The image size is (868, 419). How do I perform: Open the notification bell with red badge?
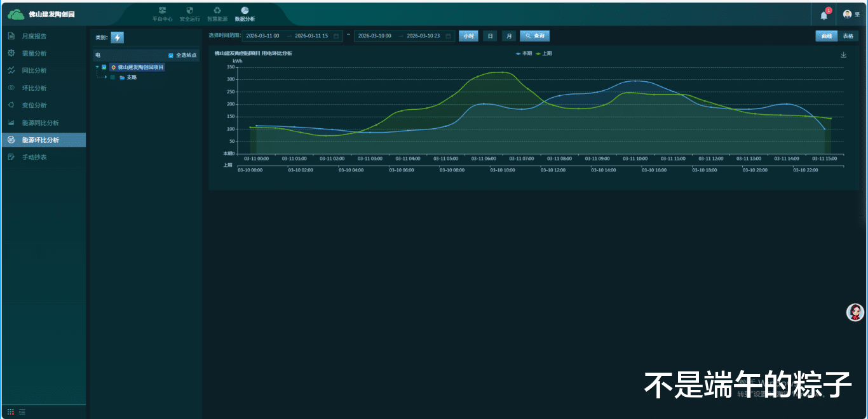[824, 14]
